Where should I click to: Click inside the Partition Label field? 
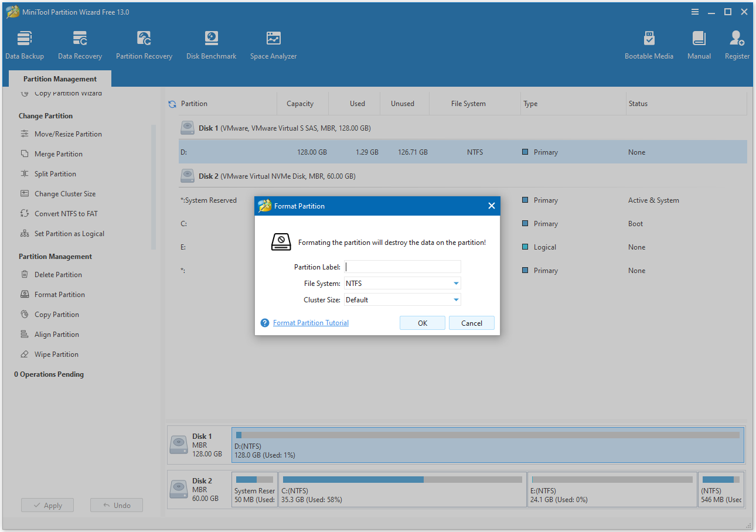[402, 267]
